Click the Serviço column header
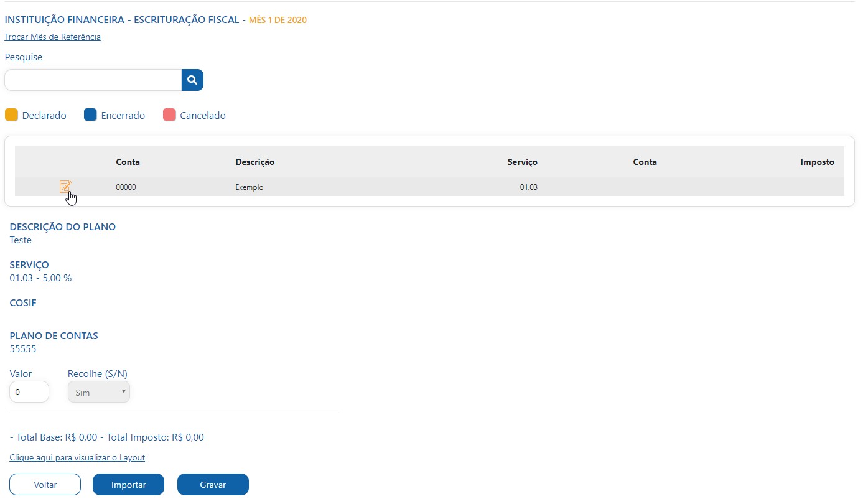The width and height of the screenshot is (863, 504). [x=523, y=162]
